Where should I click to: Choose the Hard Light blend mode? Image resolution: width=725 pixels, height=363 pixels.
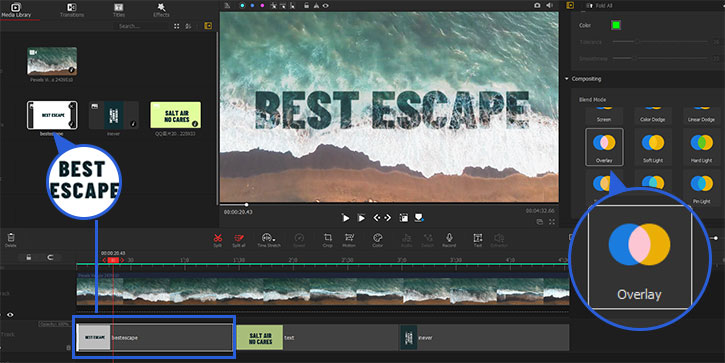tap(701, 147)
